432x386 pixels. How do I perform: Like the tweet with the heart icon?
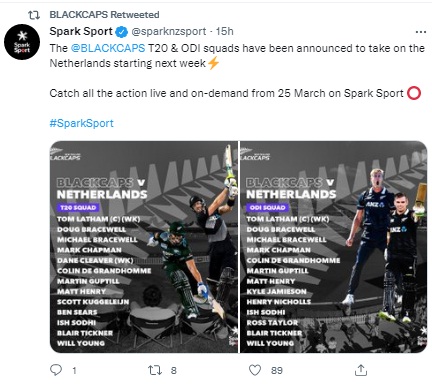click(x=255, y=370)
